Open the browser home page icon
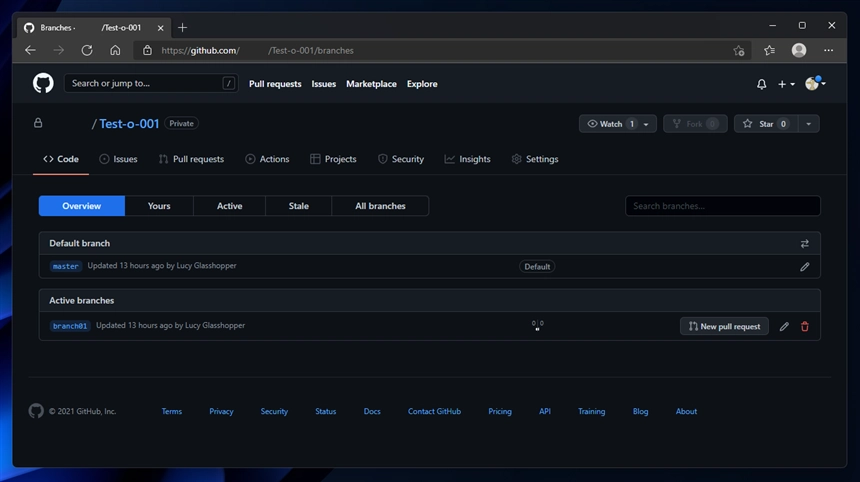This screenshot has height=482, width=860. click(115, 50)
